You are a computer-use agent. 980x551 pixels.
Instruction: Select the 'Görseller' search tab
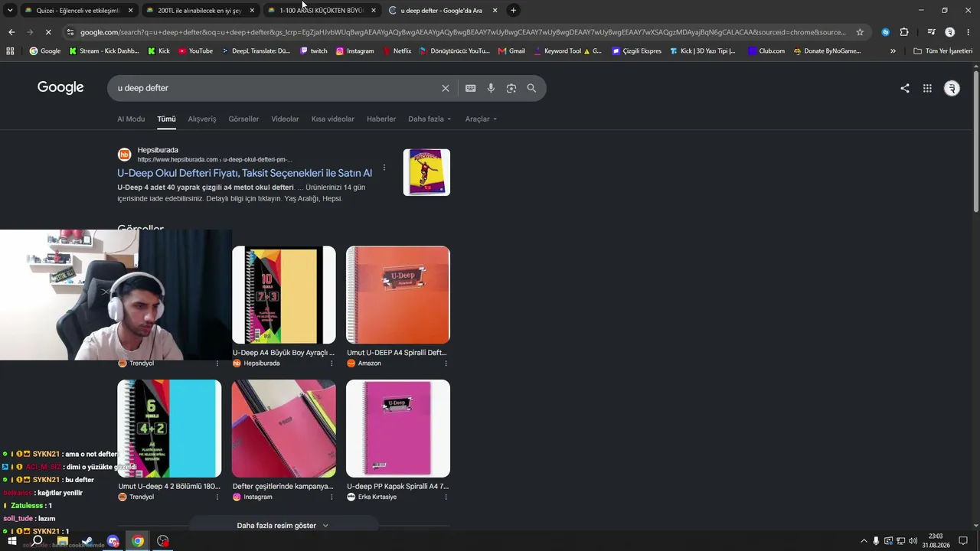coord(243,119)
